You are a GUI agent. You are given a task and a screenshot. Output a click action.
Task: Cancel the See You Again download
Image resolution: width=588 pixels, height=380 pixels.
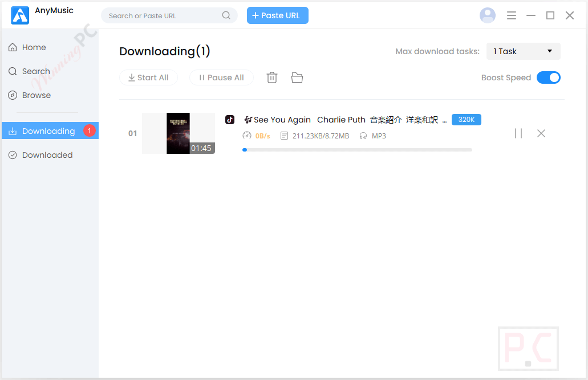pyautogui.click(x=541, y=133)
